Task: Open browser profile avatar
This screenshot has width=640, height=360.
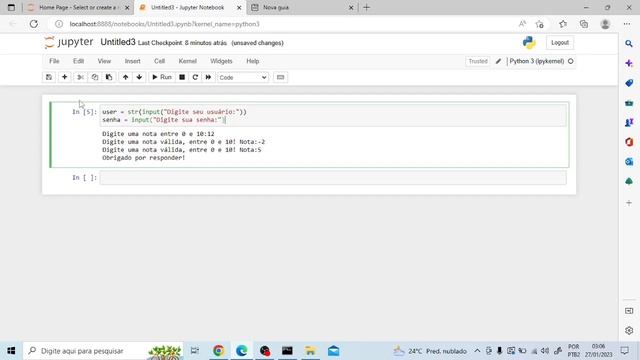Action: pyautogui.click(x=605, y=24)
